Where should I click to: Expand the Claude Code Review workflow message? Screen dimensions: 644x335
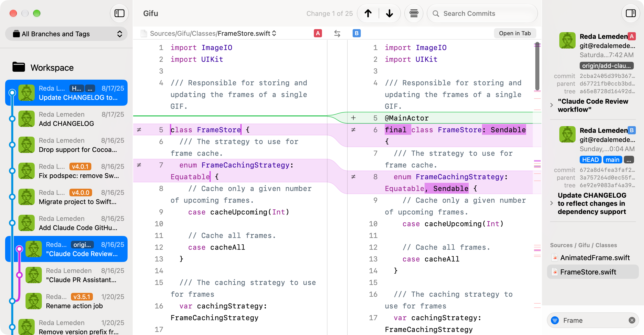tap(552, 105)
